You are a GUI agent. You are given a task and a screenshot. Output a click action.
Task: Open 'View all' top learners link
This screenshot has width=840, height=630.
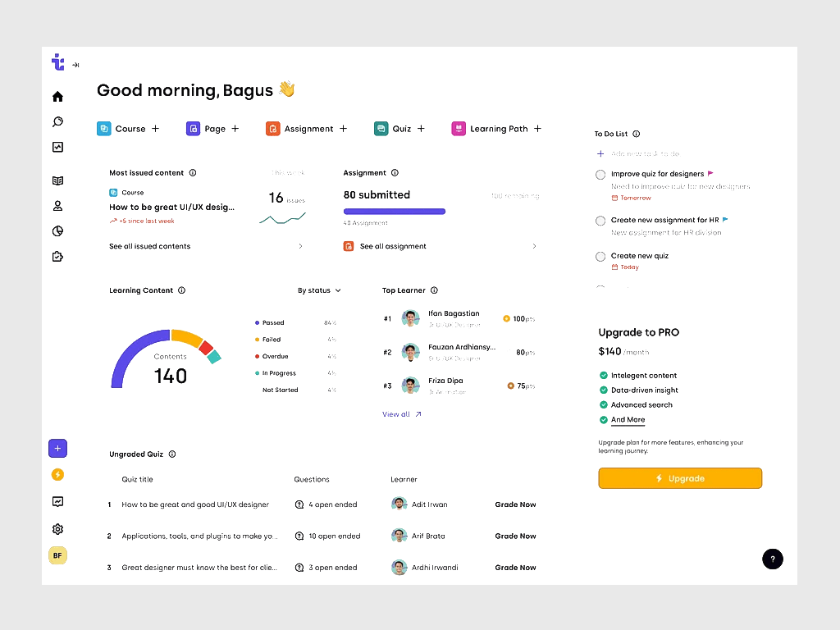point(400,414)
